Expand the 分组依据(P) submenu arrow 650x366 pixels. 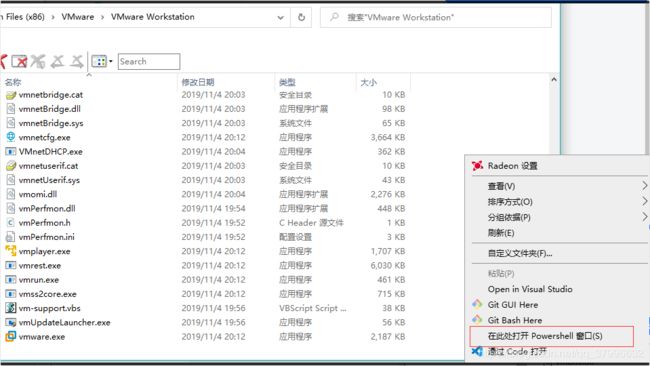644,216
